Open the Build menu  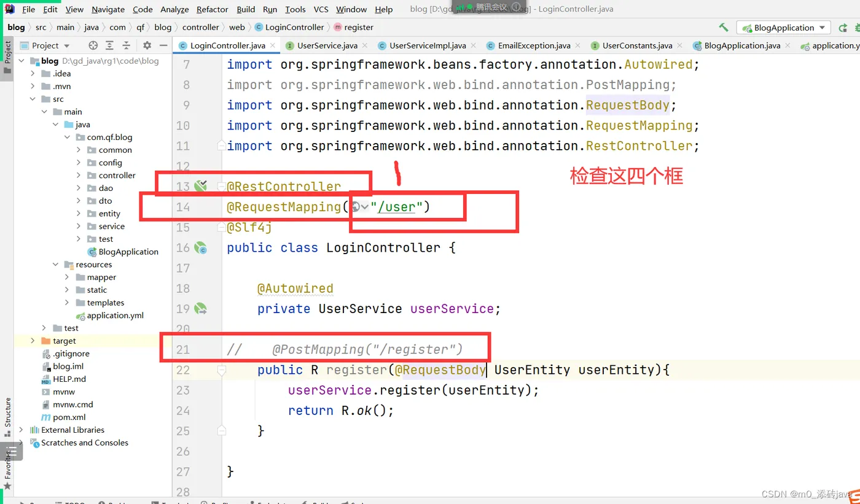246,9
